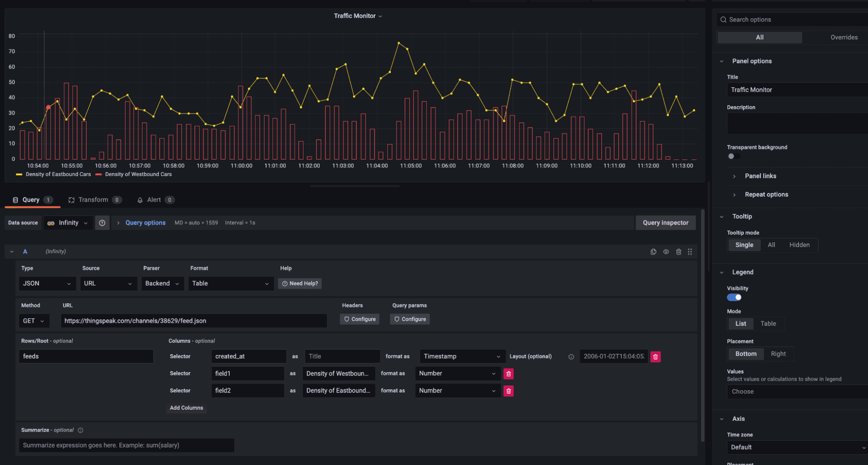Click the Layout info icon
The width and height of the screenshot is (868, 465).
[571, 356]
